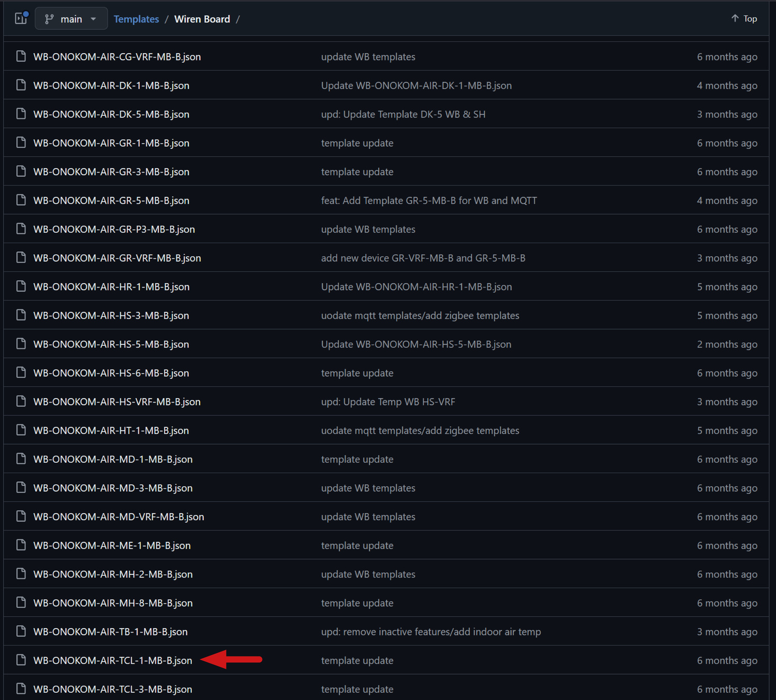Screen dimensions: 776x700
Task: Click file icon beside WB-ONOKOM-AIR-HT-1-MB-B.json
Action: (x=21, y=430)
